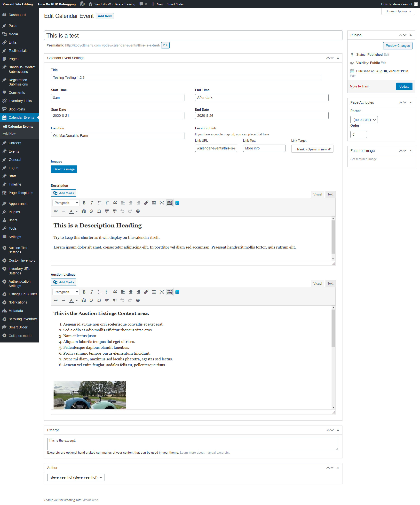Collapse the Calendar Event Settings panel
The width and height of the screenshot is (420, 505).
[338, 58]
